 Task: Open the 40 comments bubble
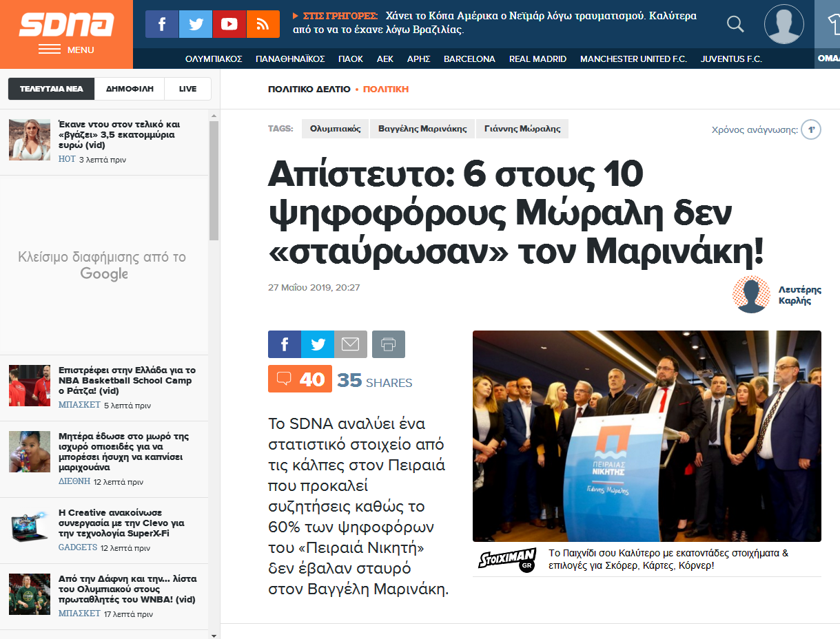(300, 379)
